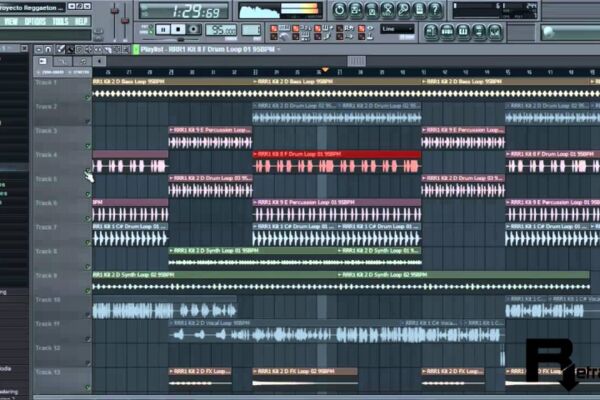Click the microphone shortcut icon
Screen dimensions: 600x400
tap(403, 10)
